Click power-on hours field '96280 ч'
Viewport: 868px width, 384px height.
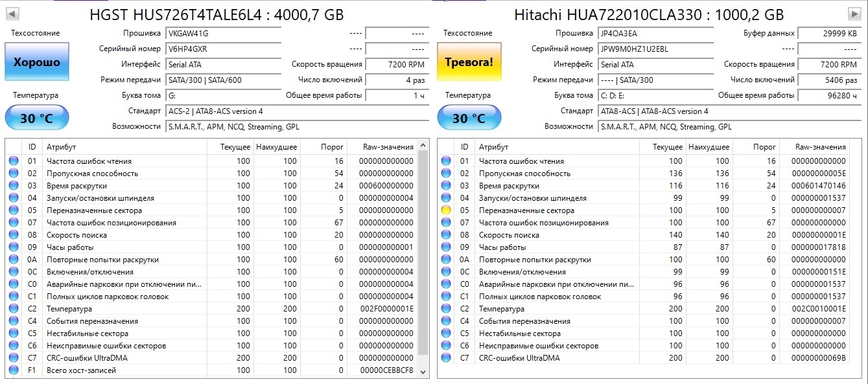(x=829, y=96)
